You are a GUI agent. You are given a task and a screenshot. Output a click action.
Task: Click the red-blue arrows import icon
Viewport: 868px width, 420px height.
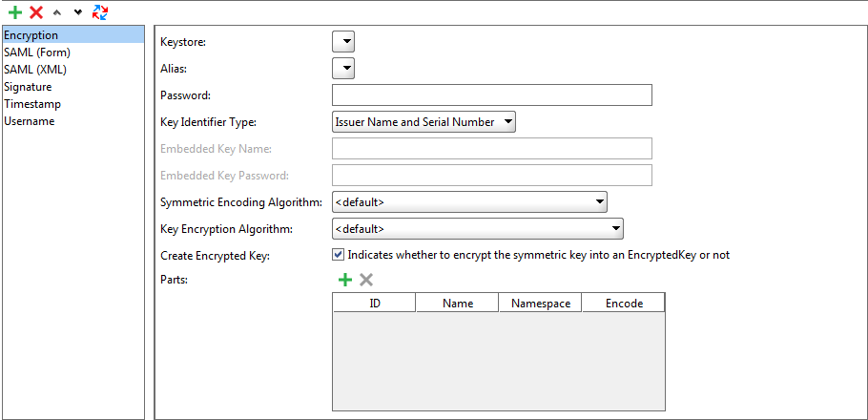coord(100,12)
